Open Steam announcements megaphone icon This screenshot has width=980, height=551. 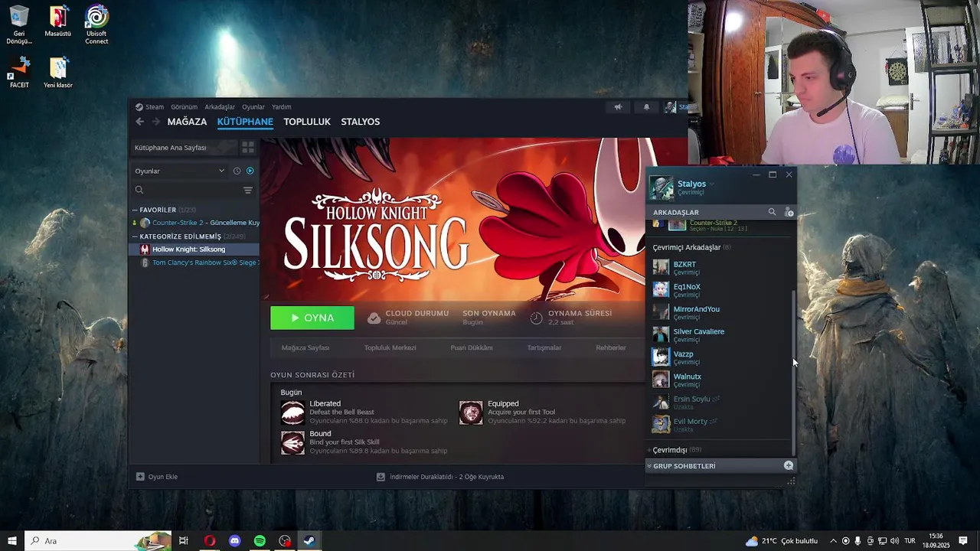618,107
